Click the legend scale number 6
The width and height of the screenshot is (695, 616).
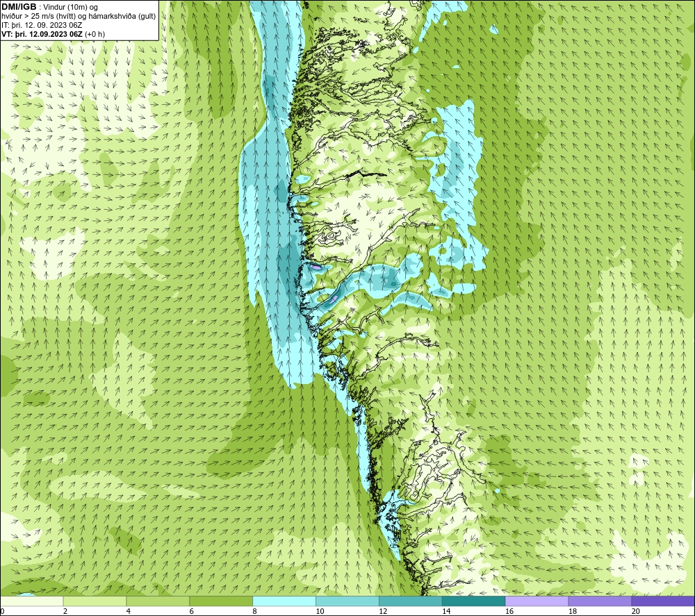point(192,611)
